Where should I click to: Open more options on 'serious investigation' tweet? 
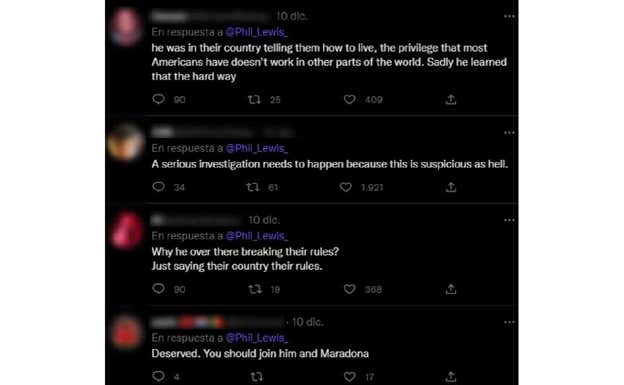509,133
